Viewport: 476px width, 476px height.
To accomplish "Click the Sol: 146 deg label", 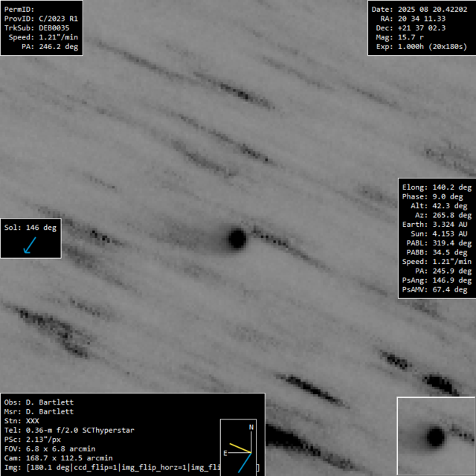I will (30, 228).
